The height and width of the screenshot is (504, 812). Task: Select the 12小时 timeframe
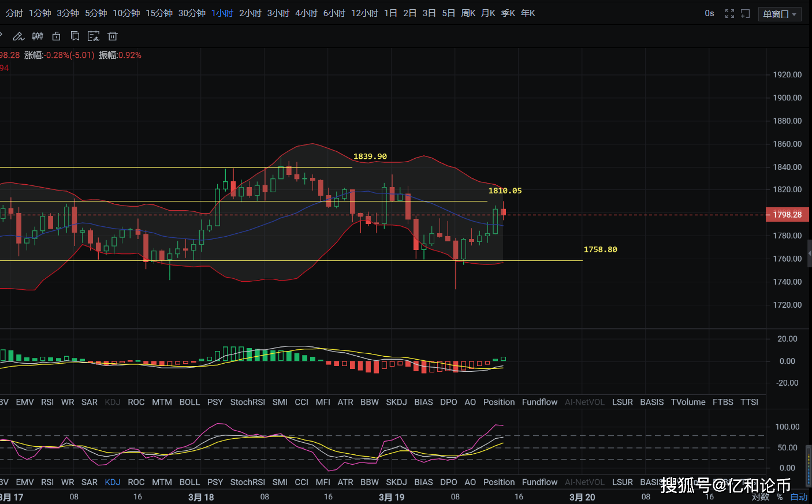(364, 13)
